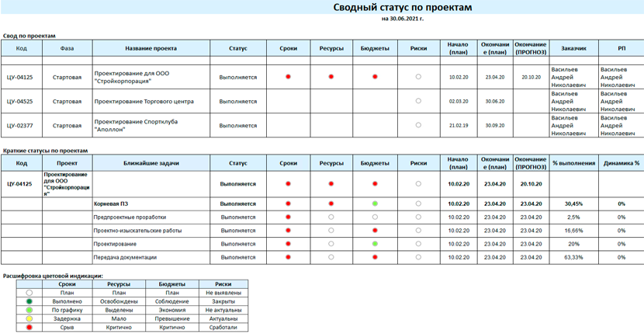Click legend cell Соблюдение
Viewport: 644px width, 334px height.
pos(172,301)
